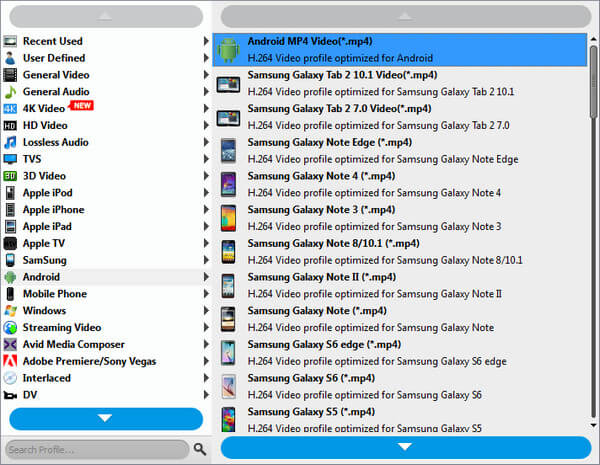Click the Lossless Audio icon
The height and width of the screenshot is (465, 600).
click(10, 142)
